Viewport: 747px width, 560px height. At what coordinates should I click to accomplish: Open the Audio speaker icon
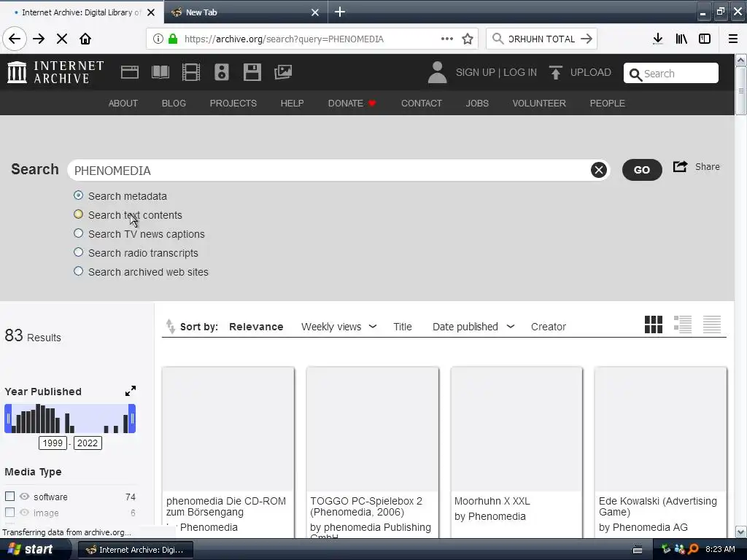click(222, 72)
